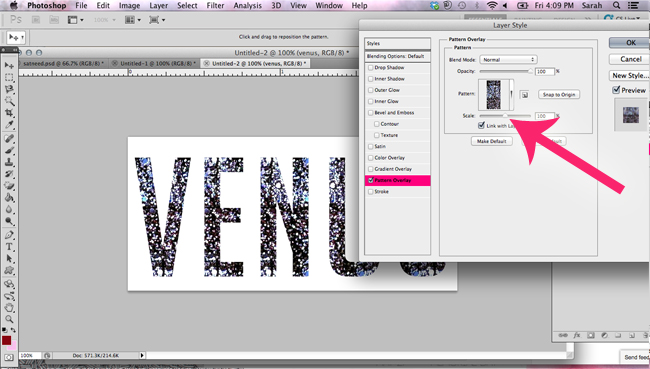Select the 3D Camera Rotate tool
The image size is (650, 369).
pyautogui.click(x=9, y=296)
